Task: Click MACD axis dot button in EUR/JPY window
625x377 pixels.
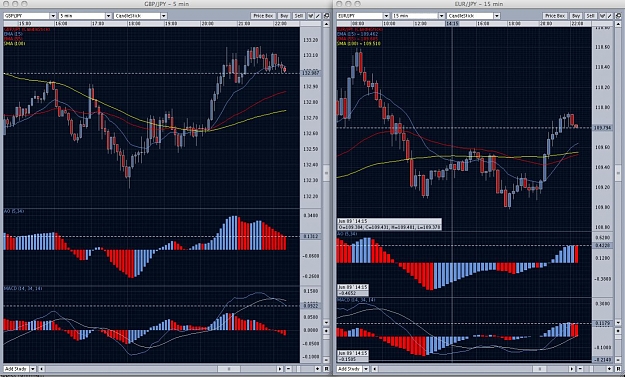Action: (618, 331)
